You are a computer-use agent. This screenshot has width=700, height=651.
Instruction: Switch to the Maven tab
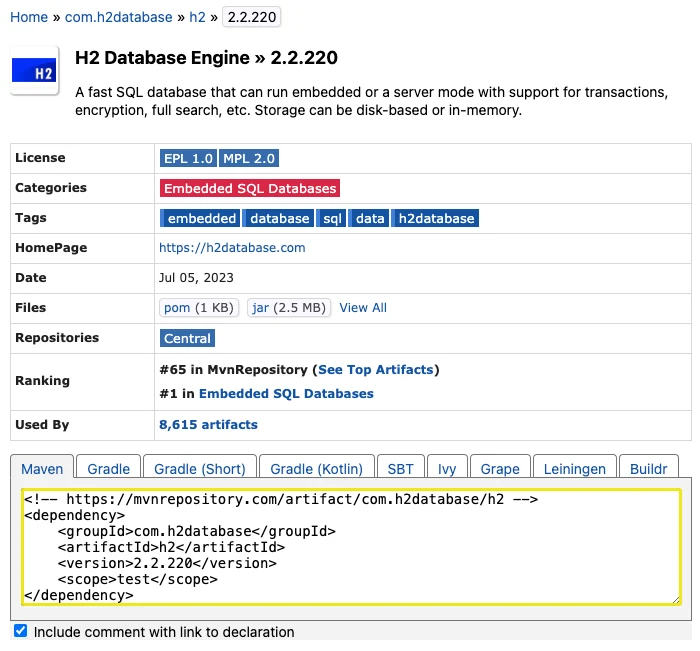tap(42, 469)
